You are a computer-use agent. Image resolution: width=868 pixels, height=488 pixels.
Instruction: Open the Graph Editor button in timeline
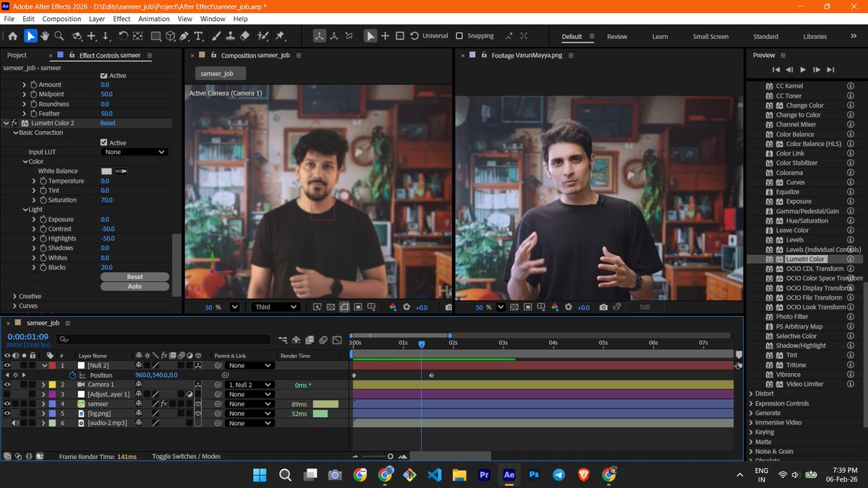click(338, 339)
